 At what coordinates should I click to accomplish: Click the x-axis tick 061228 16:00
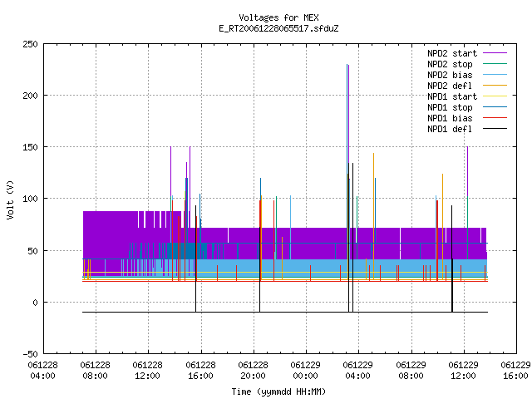pos(200,371)
